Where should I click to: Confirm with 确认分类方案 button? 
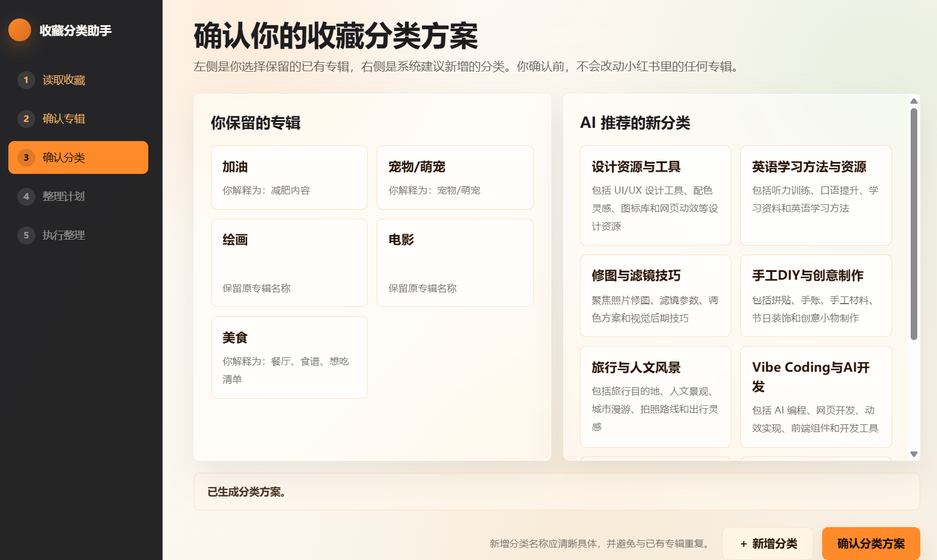871,544
